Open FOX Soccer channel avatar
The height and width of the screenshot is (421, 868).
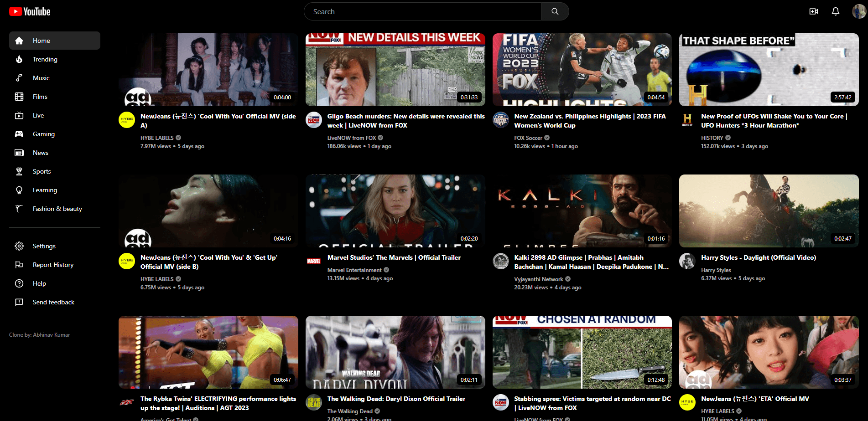[x=501, y=120]
